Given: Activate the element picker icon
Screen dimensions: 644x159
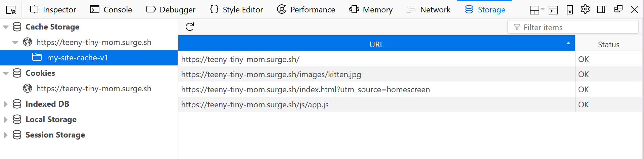Looking at the screenshot, I should 11,10.
